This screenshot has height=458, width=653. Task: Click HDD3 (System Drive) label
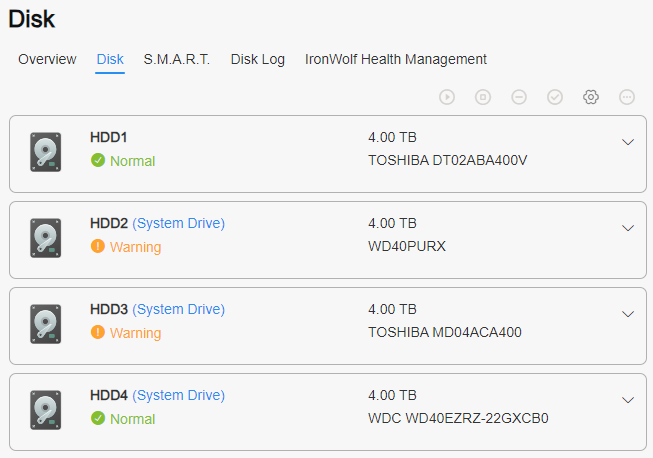pyautogui.click(x=179, y=309)
